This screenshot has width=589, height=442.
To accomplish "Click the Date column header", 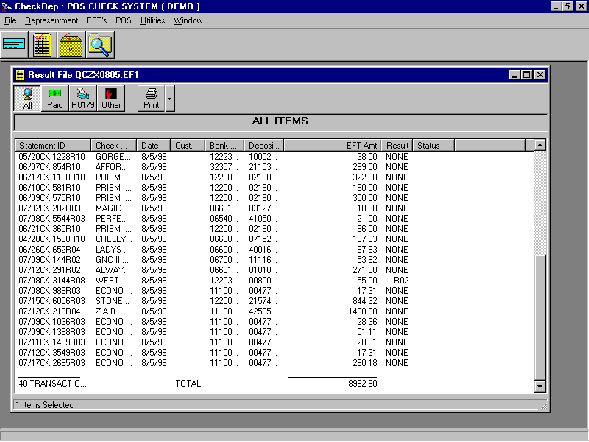I will pyautogui.click(x=154, y=145).
